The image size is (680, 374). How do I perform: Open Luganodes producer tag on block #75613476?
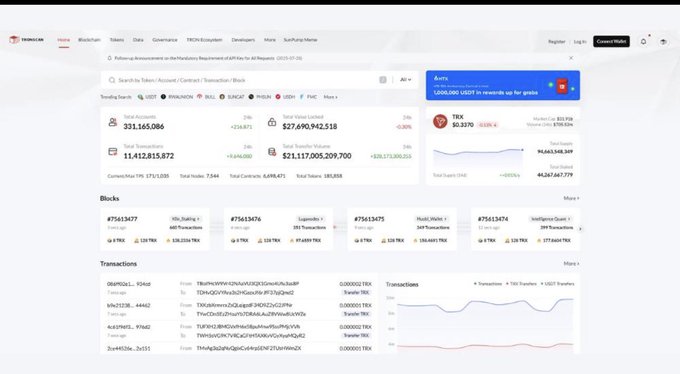tap(311, 219)
